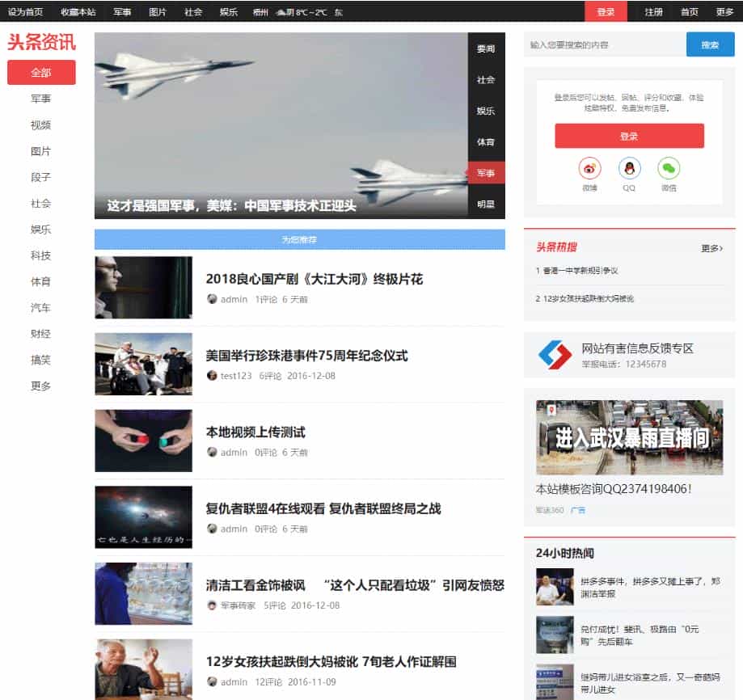Screen dimensions: 743x700
Task: Open article 本地视频上传测试
Action: click(x=255, y=432)
